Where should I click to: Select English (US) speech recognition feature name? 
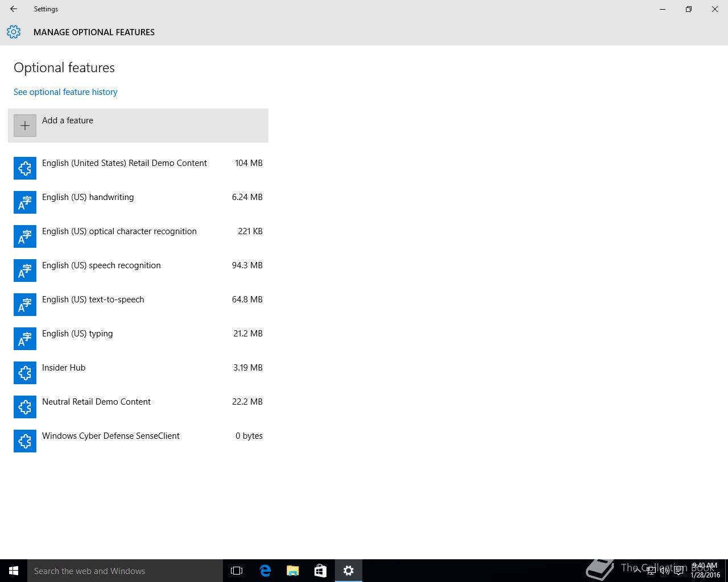(101, 265)
